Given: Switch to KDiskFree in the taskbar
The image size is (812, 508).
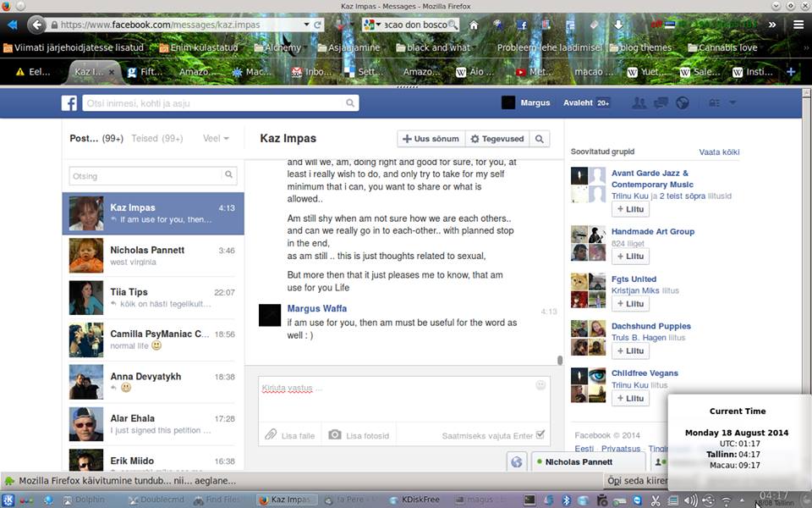Looking at the screenshot, I should click(414, 500).
